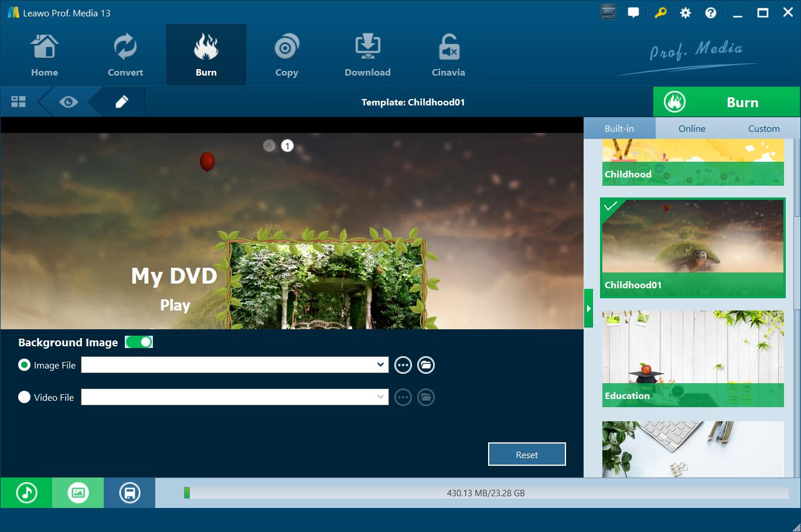Select the Video File radio button
Viewport: 801px width, 532px height.
click(x=25, y=397)
